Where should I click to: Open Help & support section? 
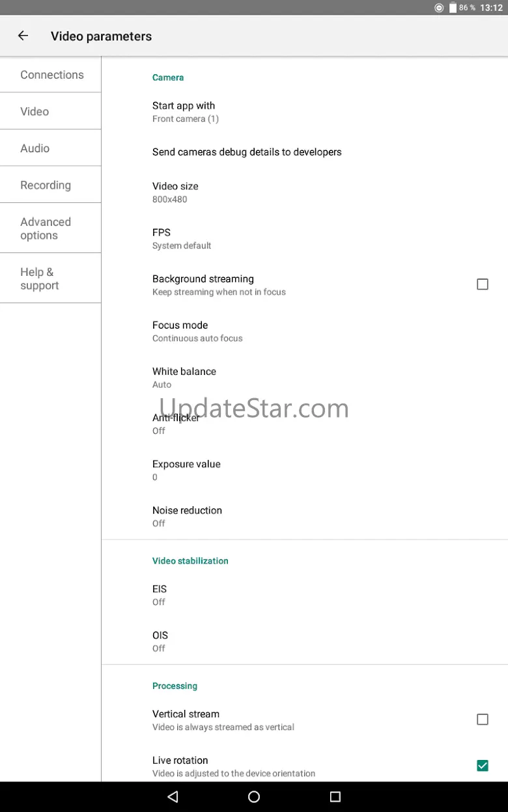[40, 278]
